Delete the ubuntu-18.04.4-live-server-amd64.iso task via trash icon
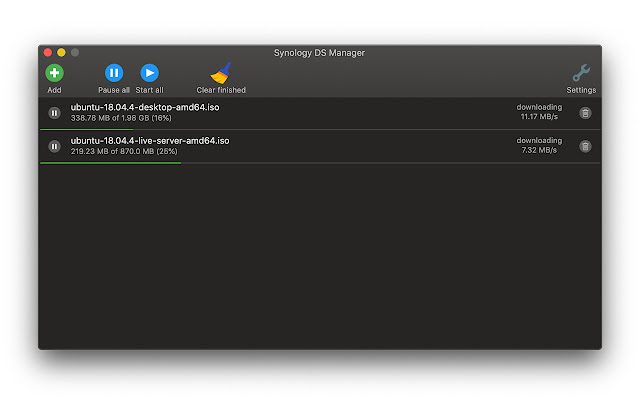640x400 pixels. coord(585,147)
